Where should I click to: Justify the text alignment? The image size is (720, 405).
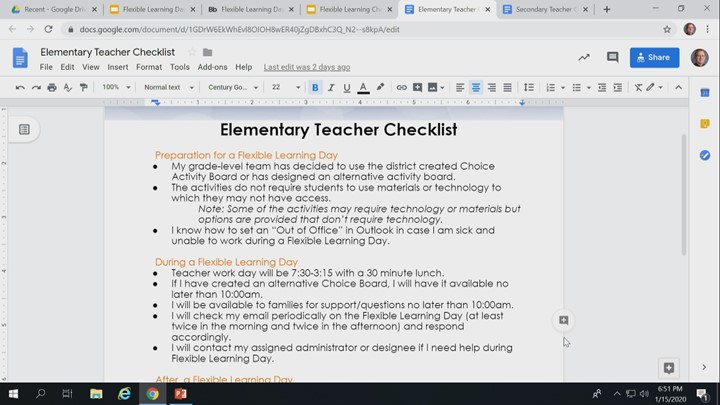507,87
